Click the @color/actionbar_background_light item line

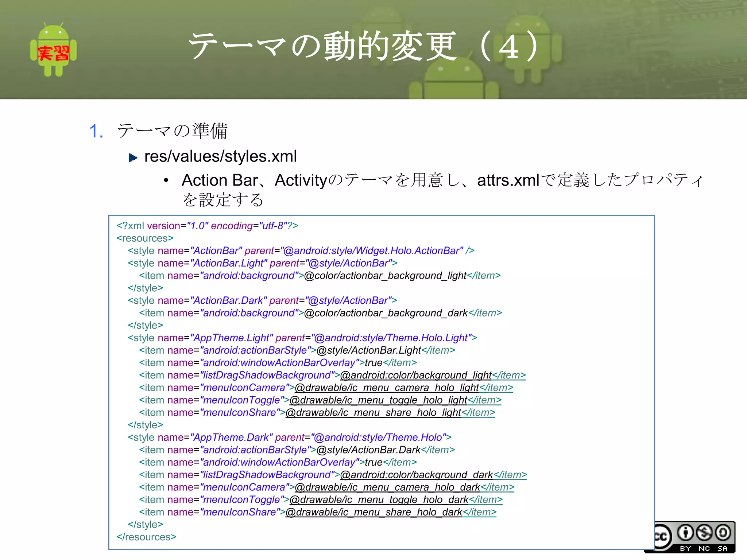click(320, 276)
